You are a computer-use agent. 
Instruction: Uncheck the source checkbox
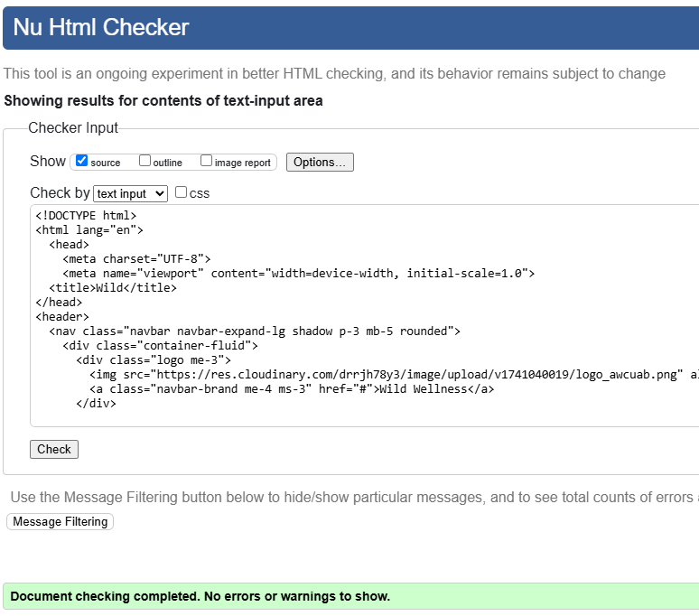(81, 161)
